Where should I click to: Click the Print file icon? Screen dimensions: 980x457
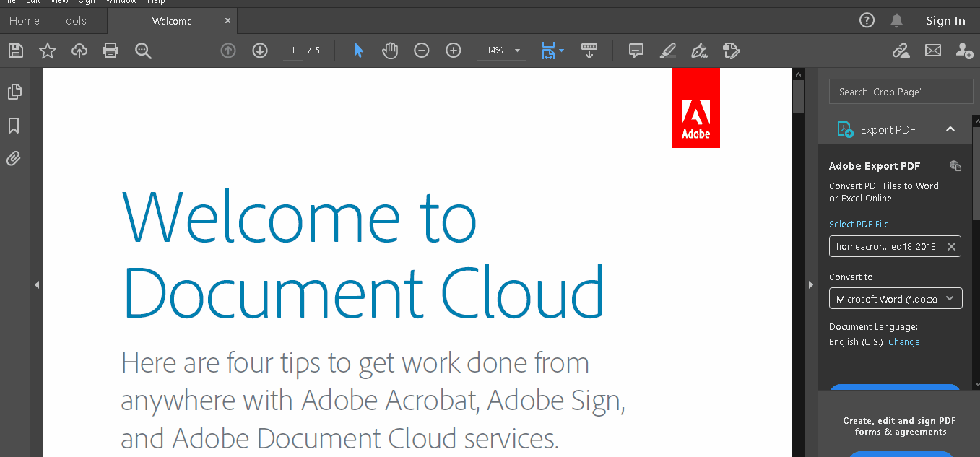click(x=110, y=51)
